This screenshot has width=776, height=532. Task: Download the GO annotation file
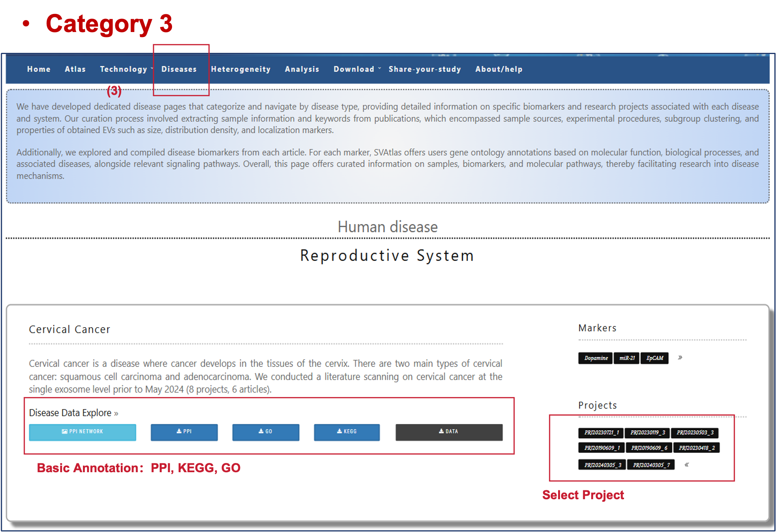[265, 432]
